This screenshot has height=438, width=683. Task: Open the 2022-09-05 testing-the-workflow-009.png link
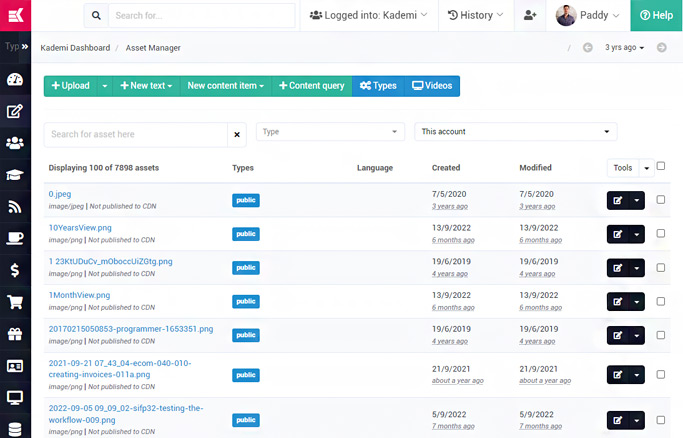126,414
